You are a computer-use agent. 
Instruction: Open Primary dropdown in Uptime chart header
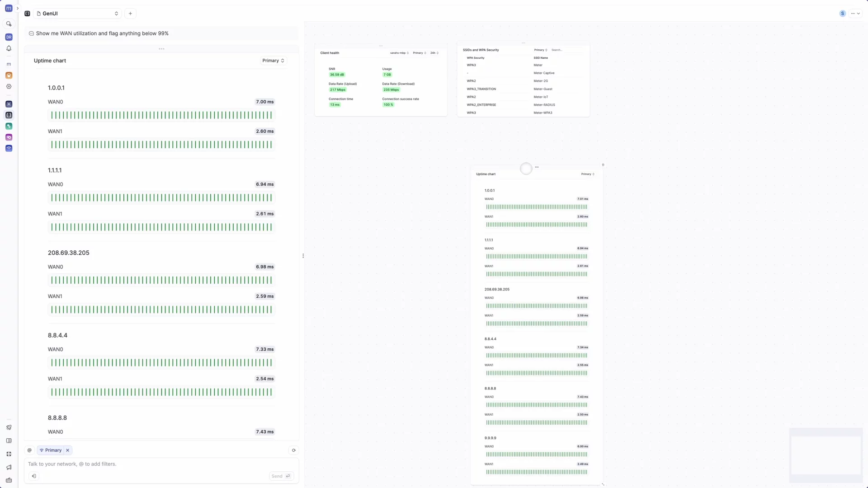click(273, 61)
